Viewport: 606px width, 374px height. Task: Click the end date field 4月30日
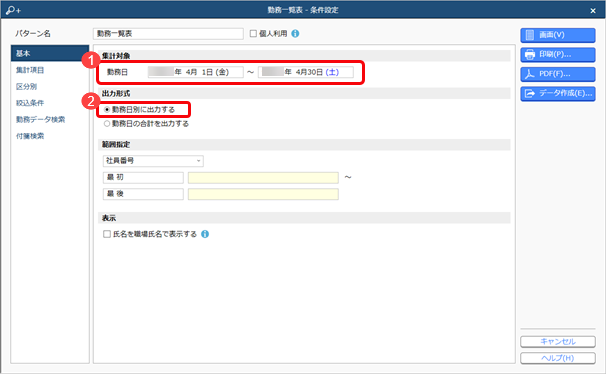coord(306,72)
